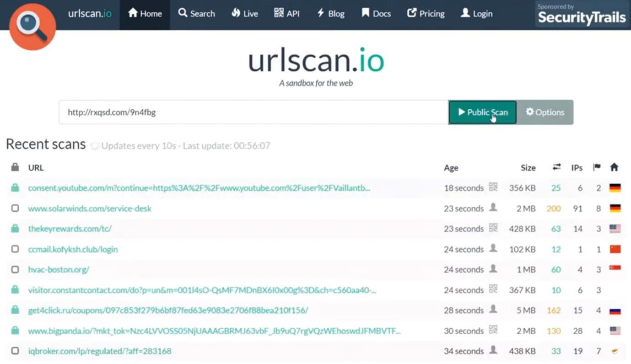Click the URL input field
The width and height of the screenshot is (631, 364).
pos(253,112)
